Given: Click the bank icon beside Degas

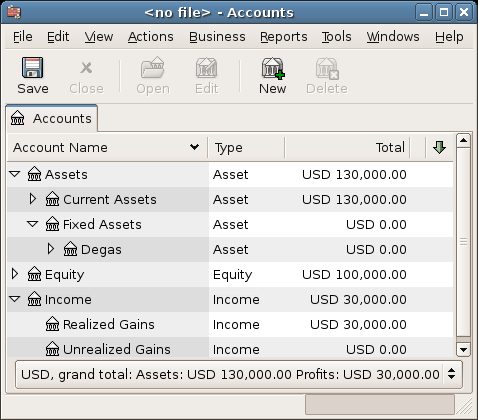Looking at the screenshot, I should tap(70, 249).
